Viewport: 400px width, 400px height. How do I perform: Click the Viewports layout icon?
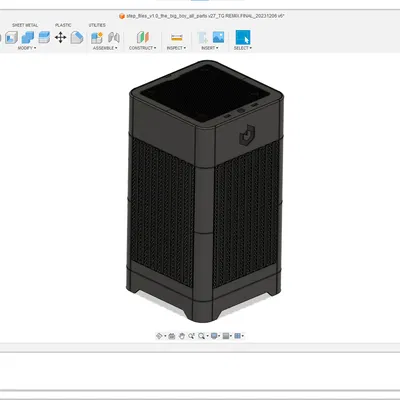coord(237,336)
